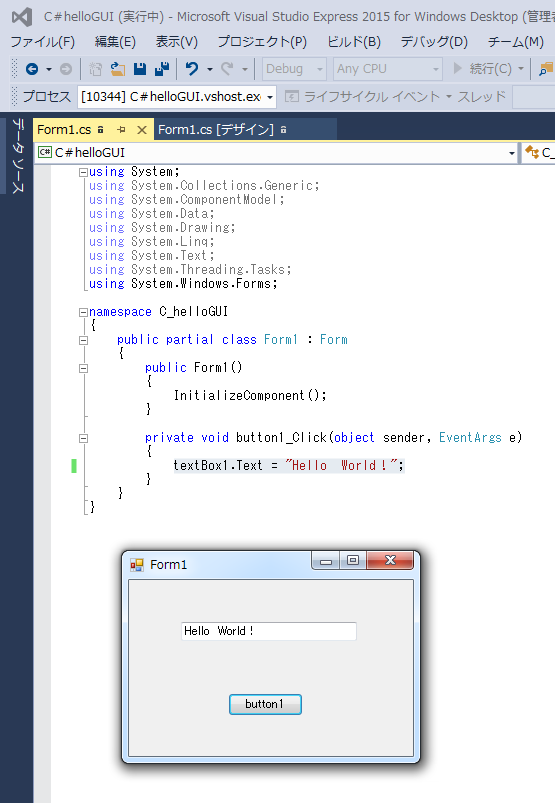Close the Form1 window with red X
This screenshot has height=803, width=555.
(390, 560)
